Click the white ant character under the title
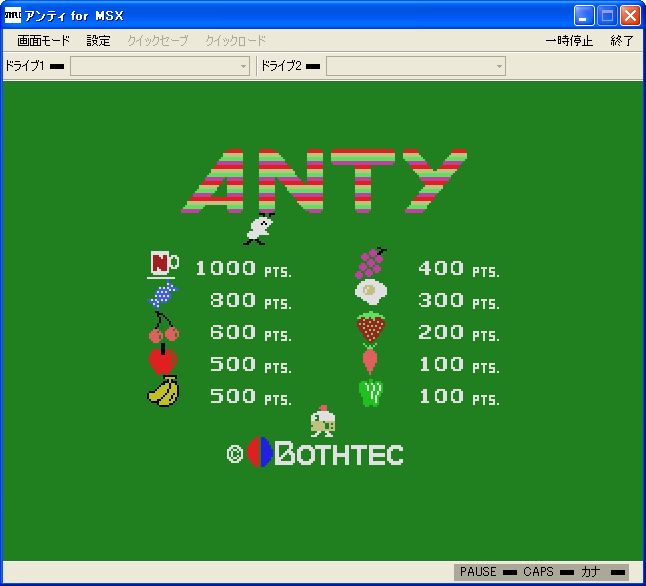Viewport: 646px width, 586px height. point(259,229)
